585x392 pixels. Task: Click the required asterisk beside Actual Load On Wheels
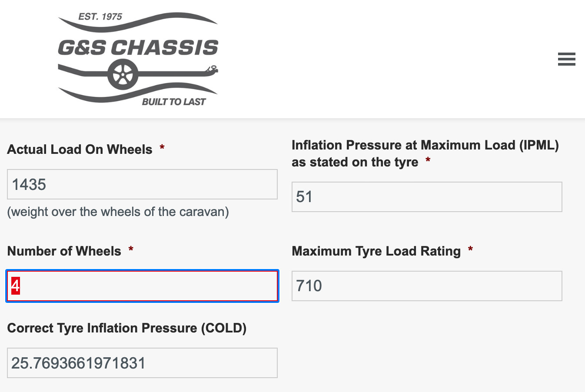[162, 148]
